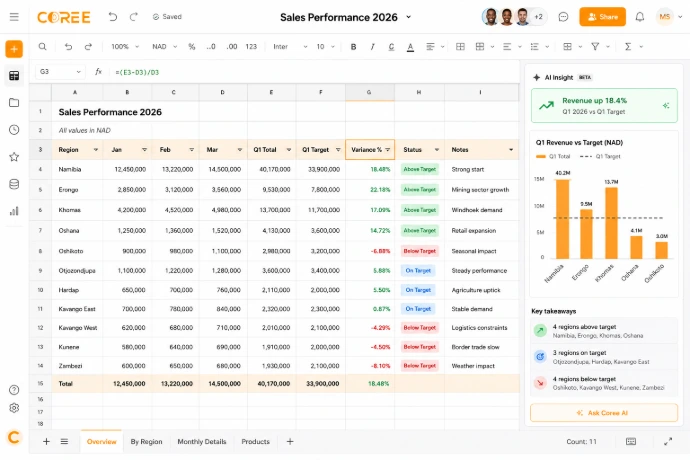Click the Mining sector growth note

tap(480, 190)
